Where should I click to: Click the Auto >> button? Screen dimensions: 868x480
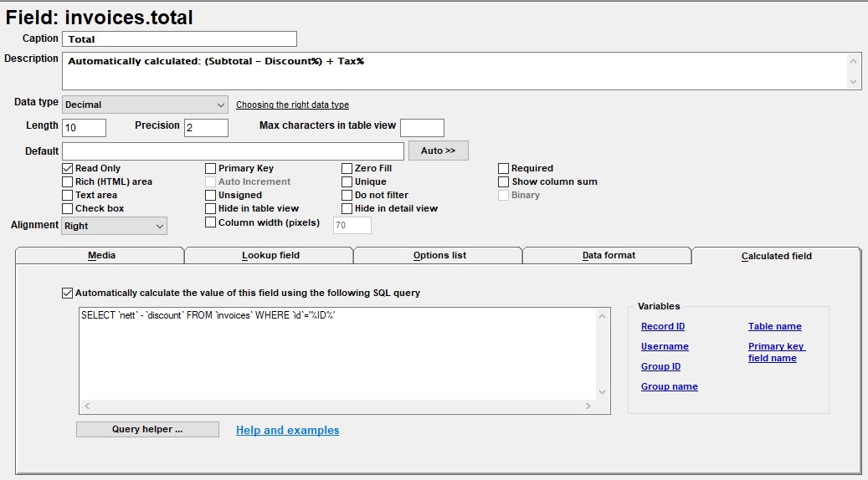439,151
